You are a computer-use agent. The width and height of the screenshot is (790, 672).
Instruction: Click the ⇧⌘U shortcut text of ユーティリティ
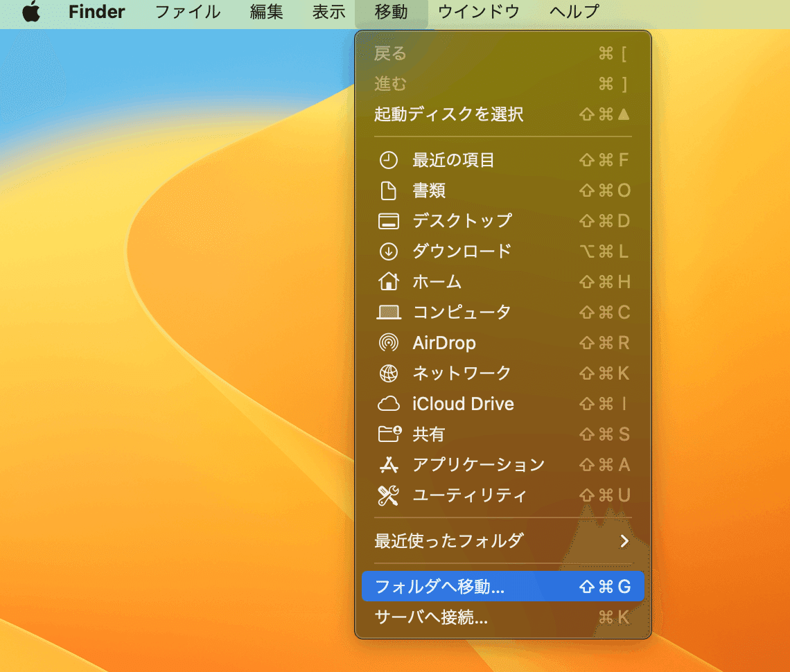coord(604,495)
